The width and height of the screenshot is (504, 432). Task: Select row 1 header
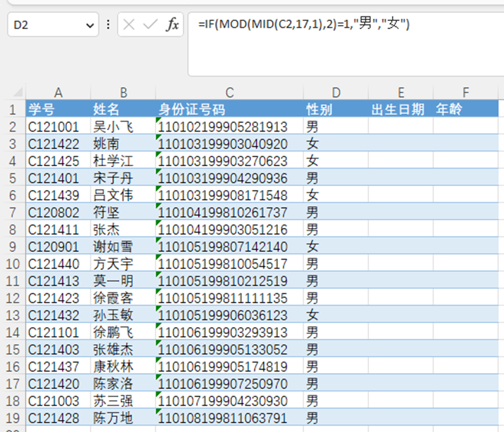tap(13, 110)
